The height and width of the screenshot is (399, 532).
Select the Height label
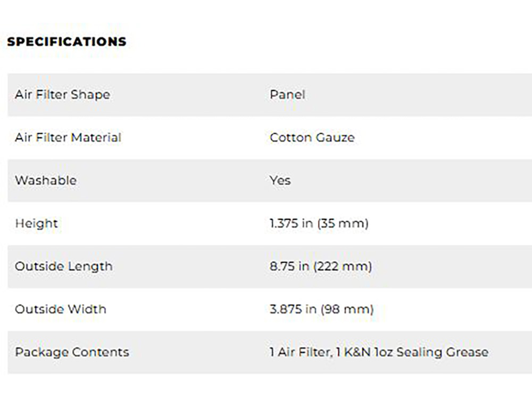click(x=36, y=223)
